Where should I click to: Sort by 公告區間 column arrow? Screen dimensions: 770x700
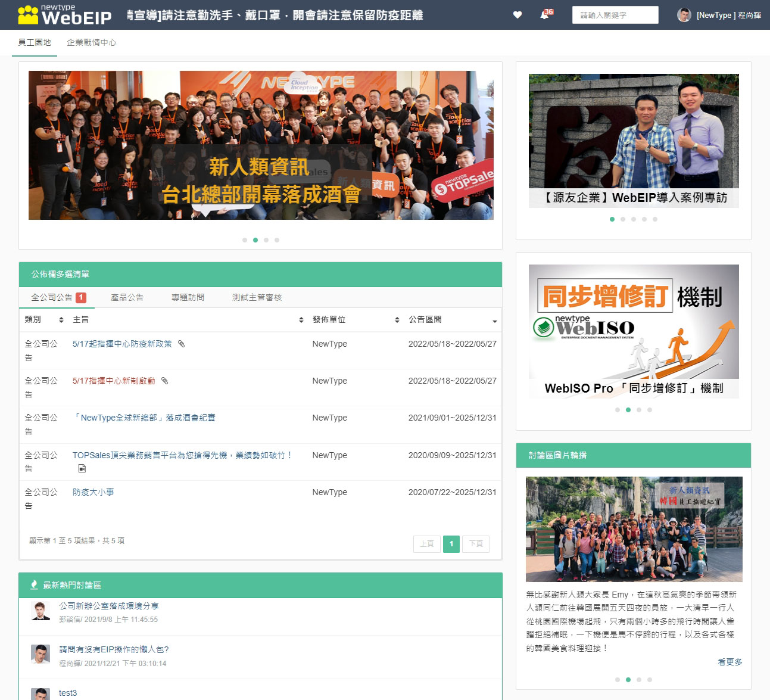[x=494, y=321]
